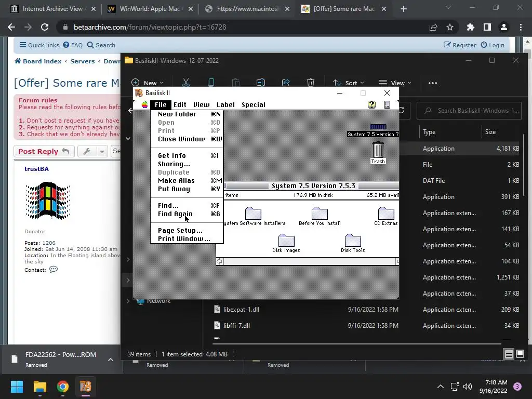Open the CD Extras folder
Image resolution: width=532 pixels, height=399 pixels.
point(386,214)
